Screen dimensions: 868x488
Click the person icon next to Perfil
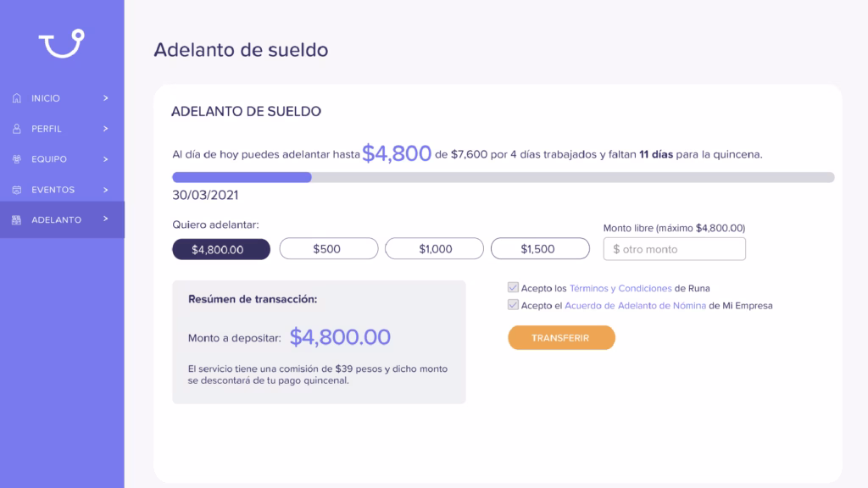17,129
